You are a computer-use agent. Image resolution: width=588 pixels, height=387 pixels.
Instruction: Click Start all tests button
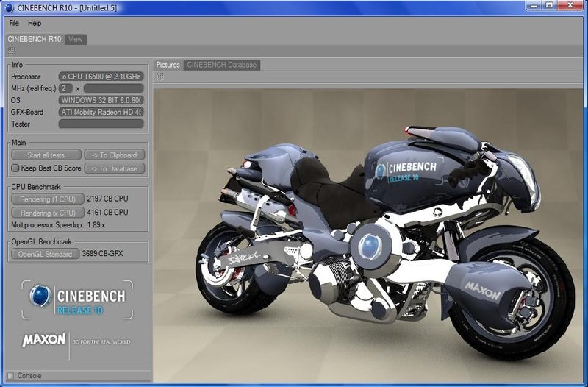(x=46, y=155)
